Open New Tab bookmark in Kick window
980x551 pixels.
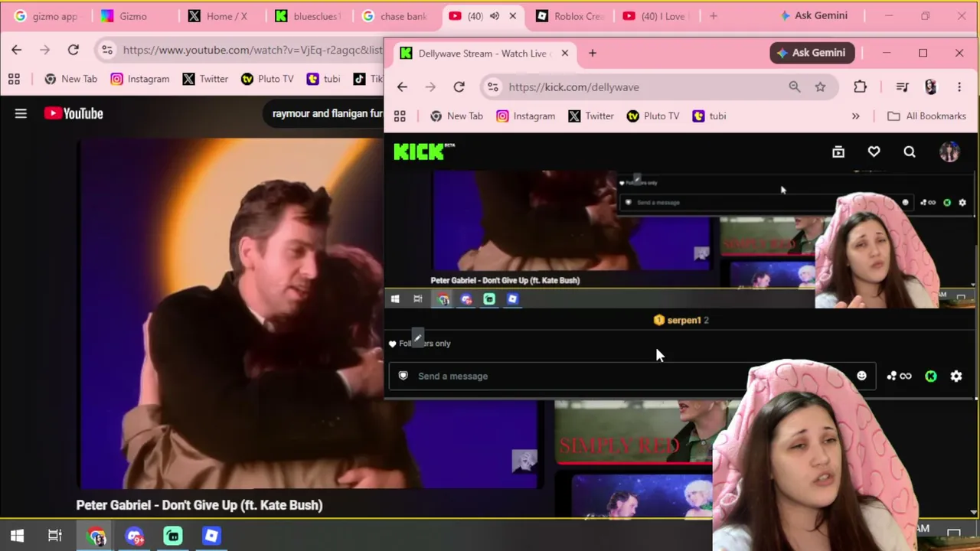pyautogui.click(x=456, y=116)
